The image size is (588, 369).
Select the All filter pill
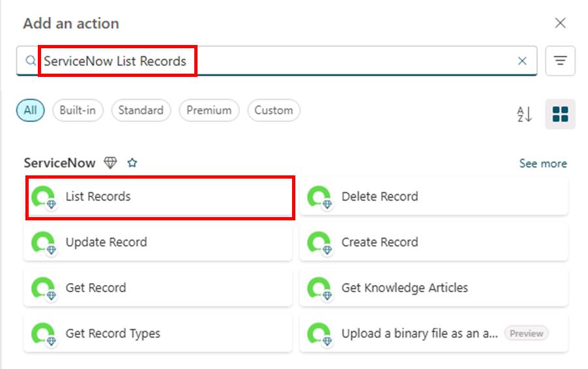[31, 110]
